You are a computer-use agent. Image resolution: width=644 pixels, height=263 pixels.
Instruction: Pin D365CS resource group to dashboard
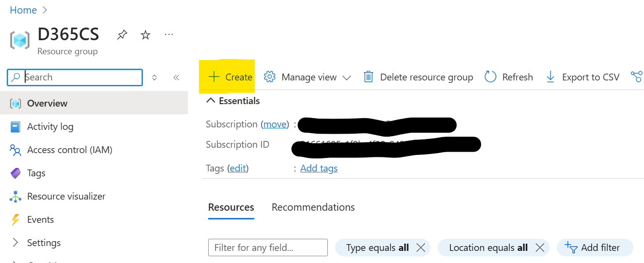(x=122, y=35)
